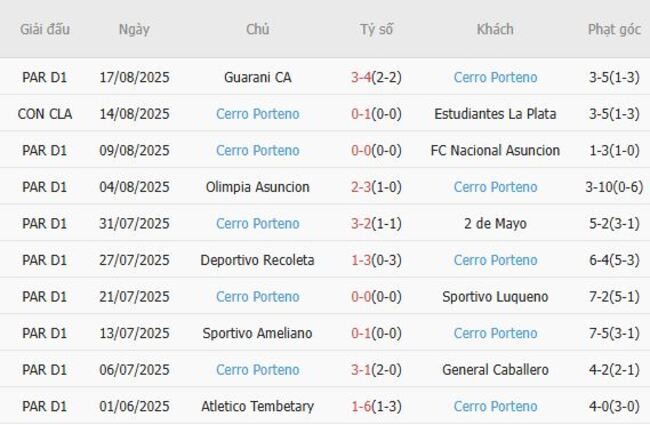Click General Caballero away team
650x425 pixels.
(x=495, y=370)
